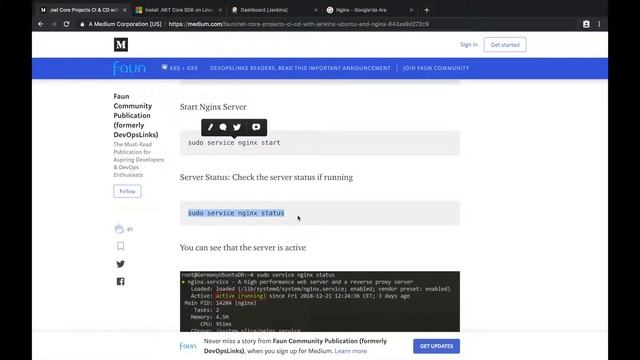Screen dimensions: 640x360
Task: Click Learn more link in bottom banner
Action: (x=351, y=351)
